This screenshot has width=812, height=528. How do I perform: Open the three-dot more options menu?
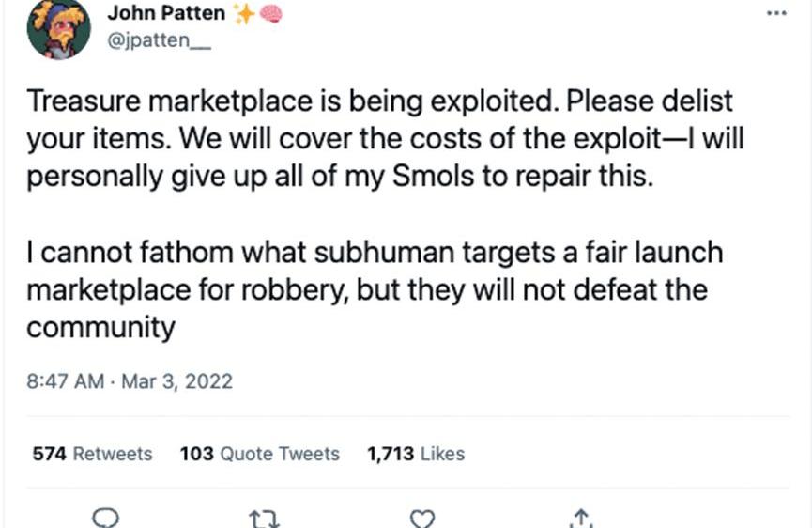click(777, 13)
